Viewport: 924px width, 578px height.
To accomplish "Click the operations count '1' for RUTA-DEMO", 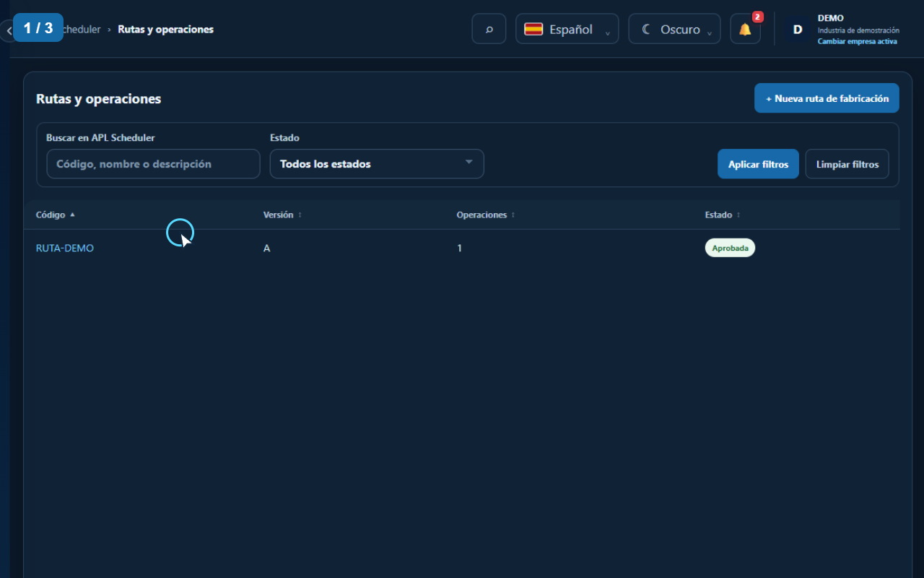I will click(x=460, y=248).
